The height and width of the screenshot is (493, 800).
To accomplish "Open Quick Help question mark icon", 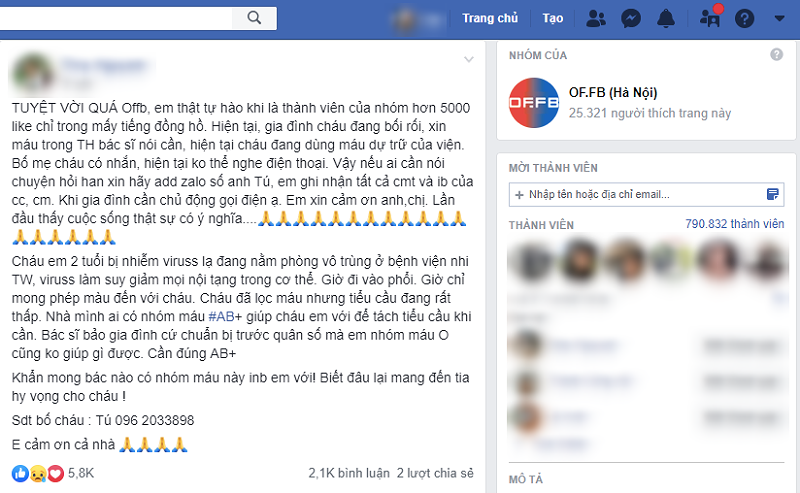I will click(744, 19).
